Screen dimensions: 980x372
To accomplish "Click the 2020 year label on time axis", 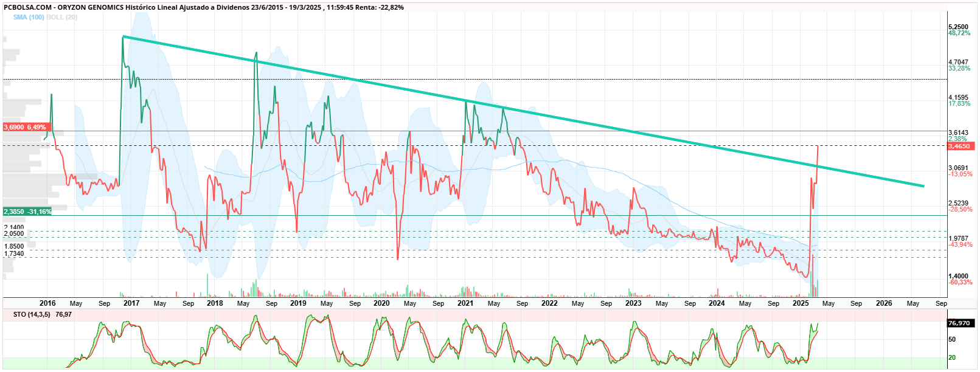I will [x=381, y=303].
